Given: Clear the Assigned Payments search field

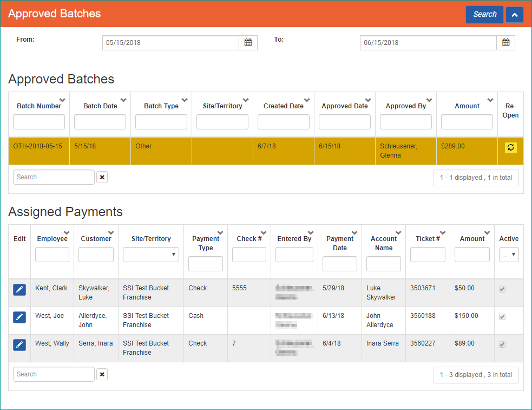Looking at the screenshot, I should click(x=102, y=374).
